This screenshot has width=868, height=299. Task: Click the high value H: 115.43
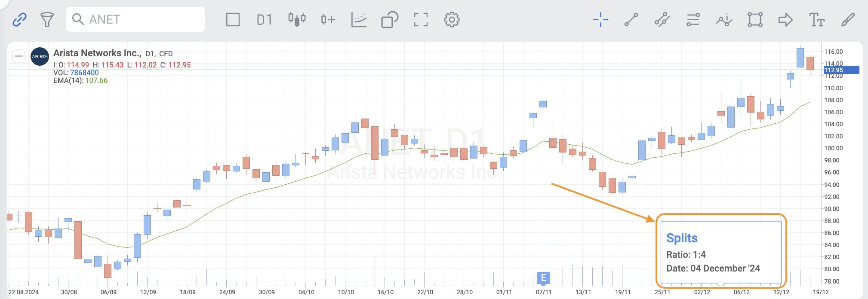point(108,65)
